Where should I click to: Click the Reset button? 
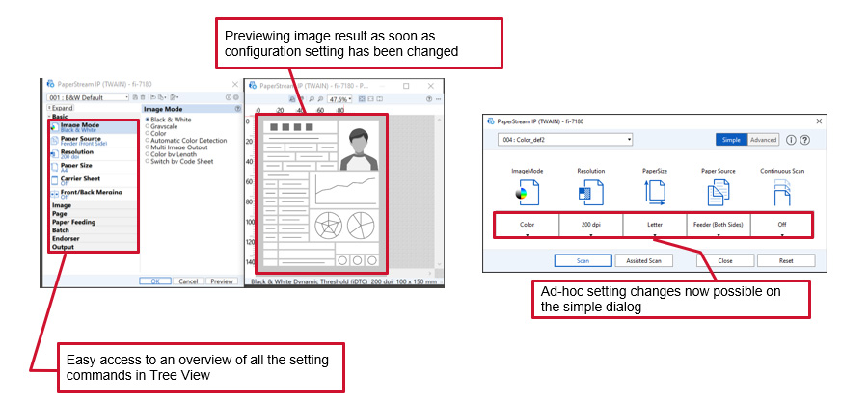pos(786,260)
